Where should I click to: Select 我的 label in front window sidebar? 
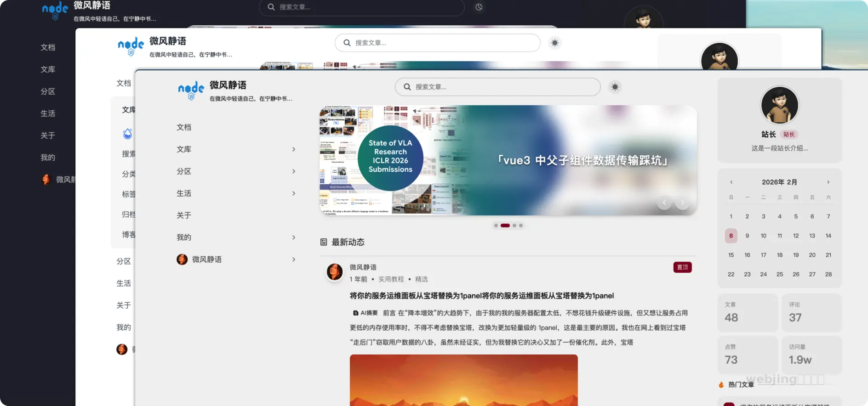184,237
